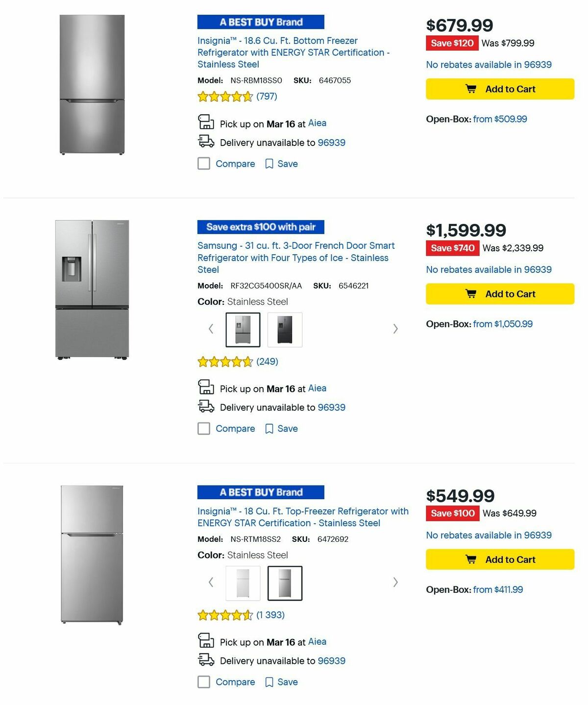
Task: Click the cart icon in Insignia top-freezer Add to Cart
Action: (x=471, y=559)
